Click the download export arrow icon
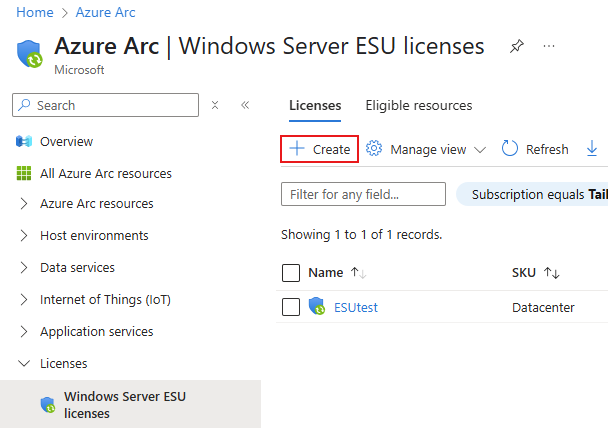608x432 pixels. pos(592,149)
